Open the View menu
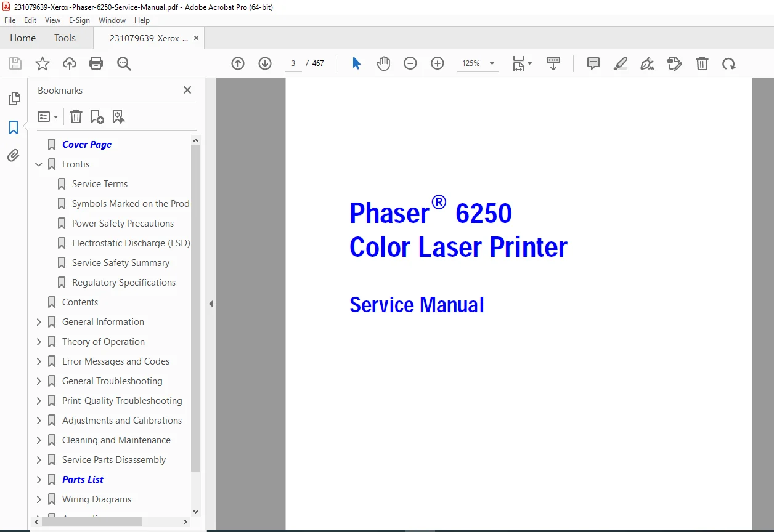The width and height of the screenshot is (774, 532). (53, 20)
